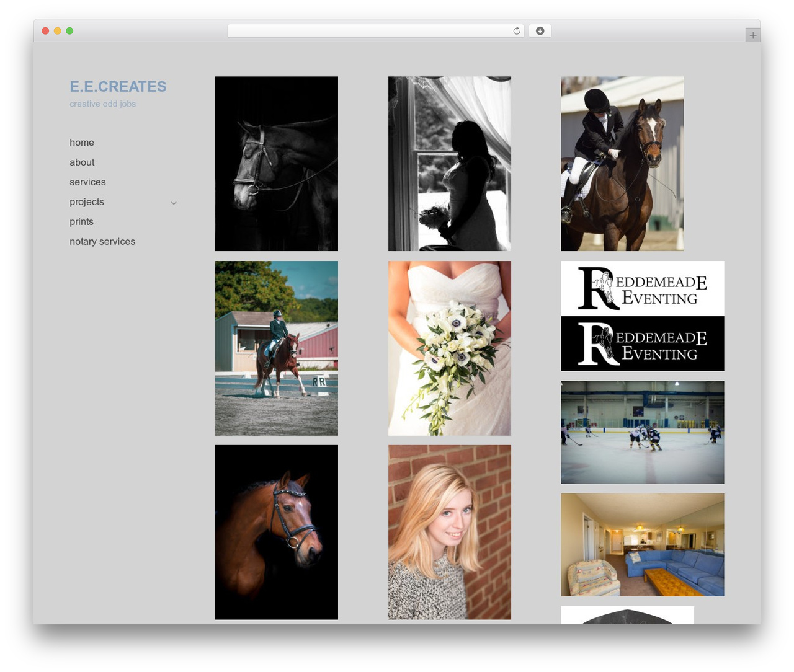Navigate to services

[x=87, y=182]
